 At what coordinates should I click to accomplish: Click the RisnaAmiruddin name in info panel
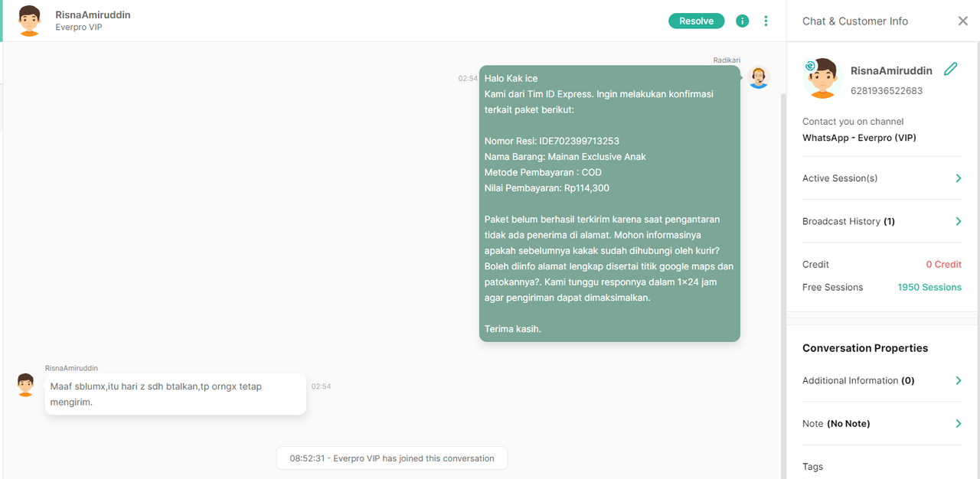coord(891,70)
